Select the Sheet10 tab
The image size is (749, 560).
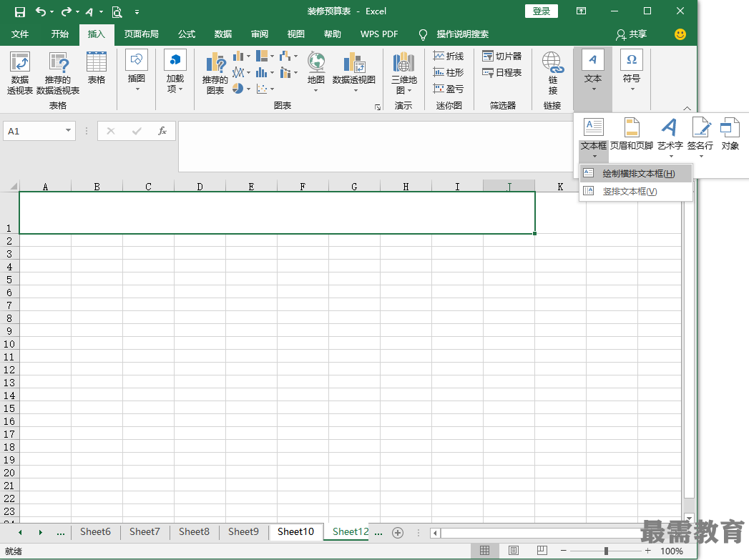295,532
